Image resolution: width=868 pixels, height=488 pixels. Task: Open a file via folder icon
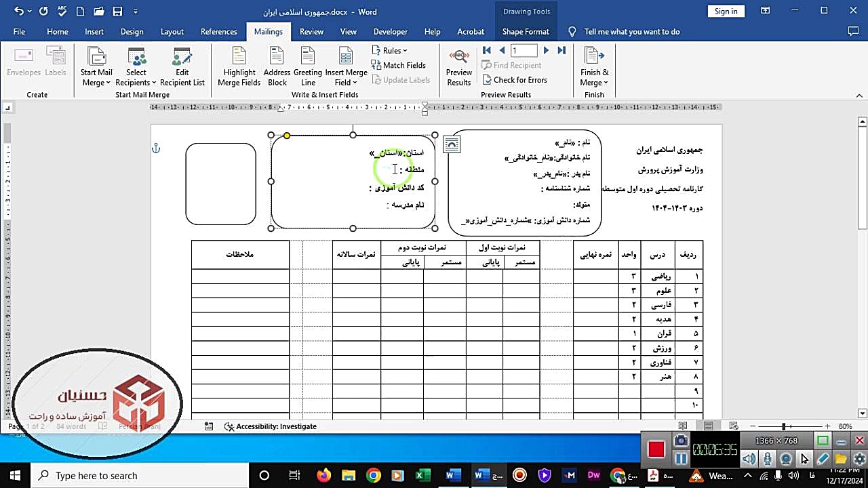99,12
